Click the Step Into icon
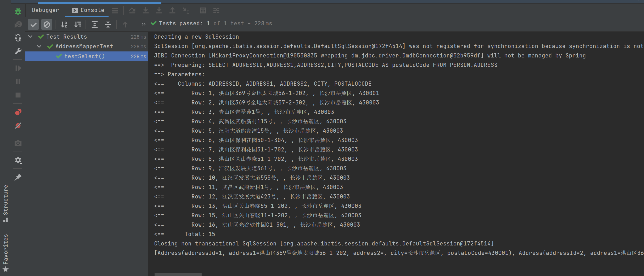This screenshot has height=276, width=644. click(x=146, y=10)
